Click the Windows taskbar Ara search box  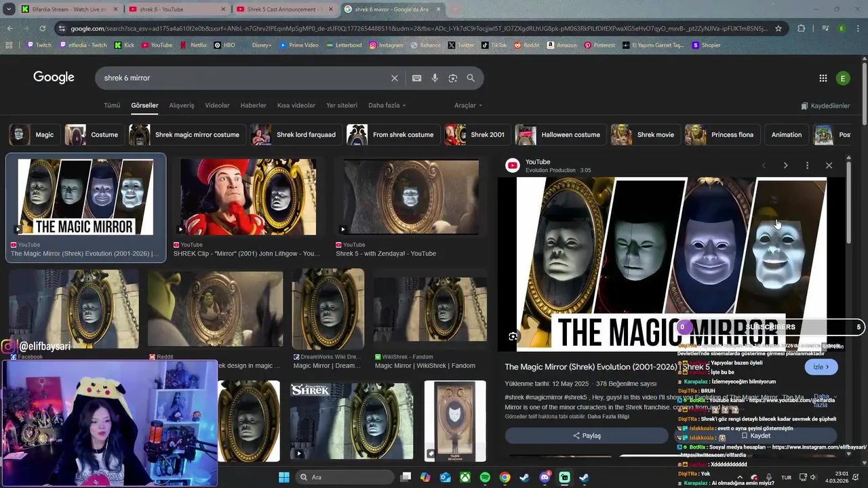pyautogui.click(x=345, y=477)
